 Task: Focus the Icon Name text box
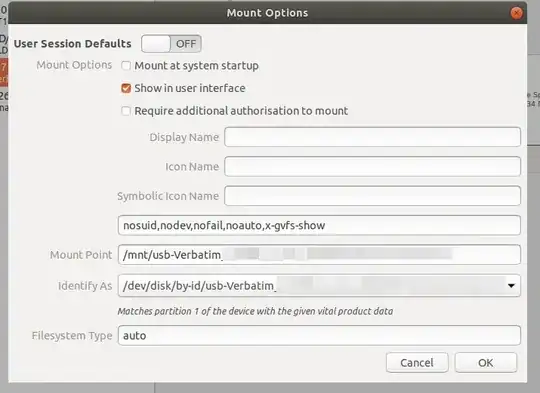point(372,166)
